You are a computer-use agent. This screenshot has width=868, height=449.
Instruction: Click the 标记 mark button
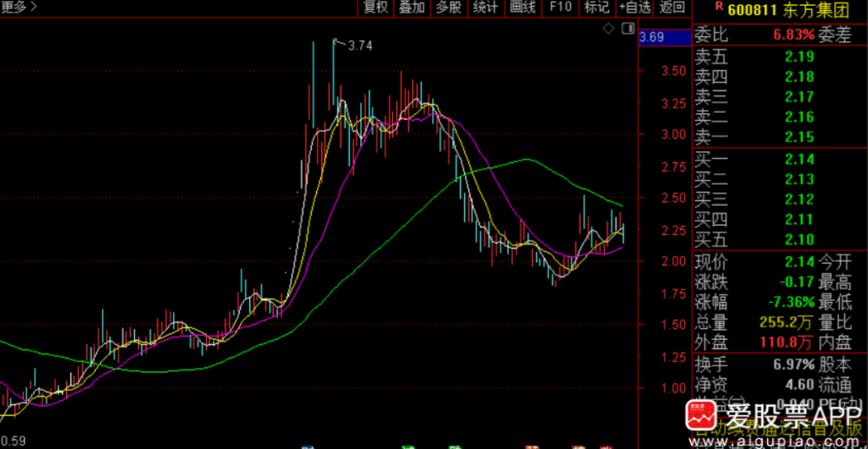click(597, 7)
